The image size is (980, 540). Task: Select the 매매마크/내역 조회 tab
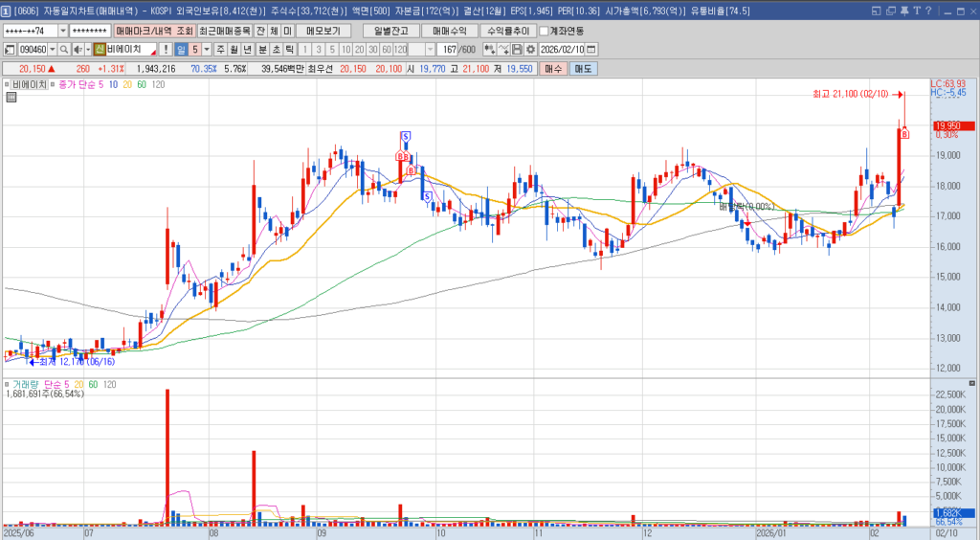(154, 31)
